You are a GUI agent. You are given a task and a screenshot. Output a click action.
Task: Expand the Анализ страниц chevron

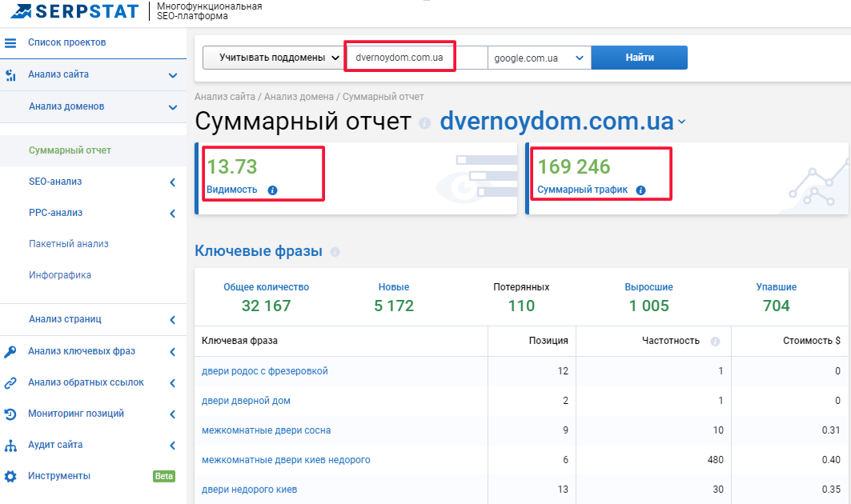tap(173, 320)
